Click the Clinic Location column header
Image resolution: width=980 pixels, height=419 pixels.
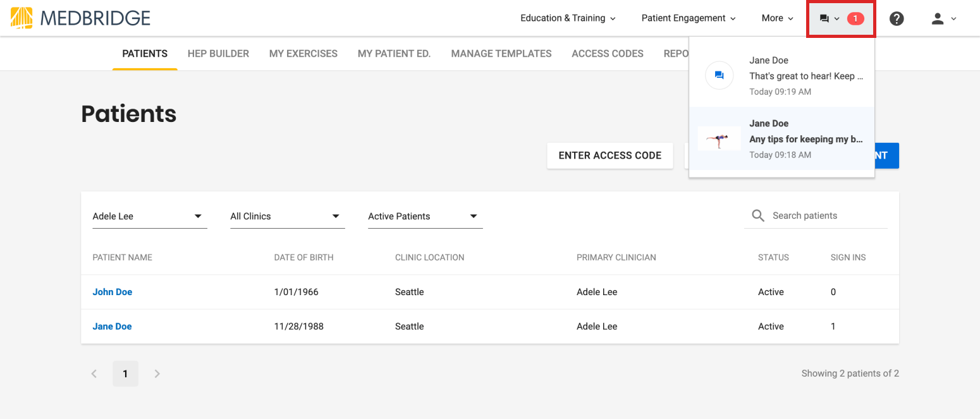tap(430, 257)
